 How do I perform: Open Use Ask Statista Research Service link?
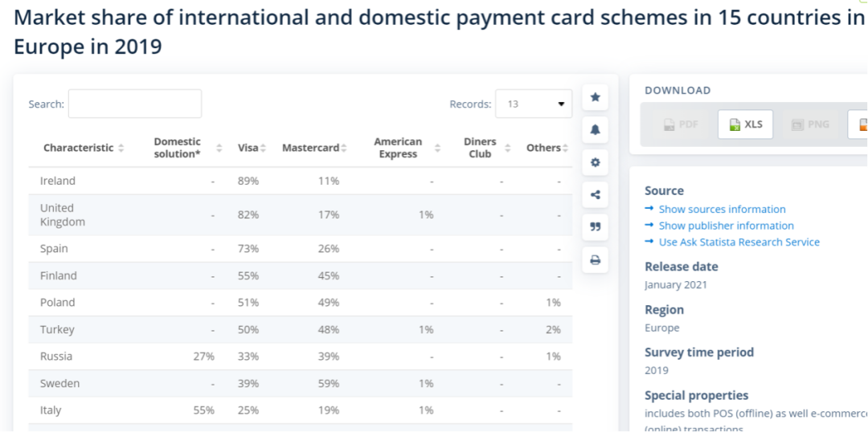click(x=739, y=242)
